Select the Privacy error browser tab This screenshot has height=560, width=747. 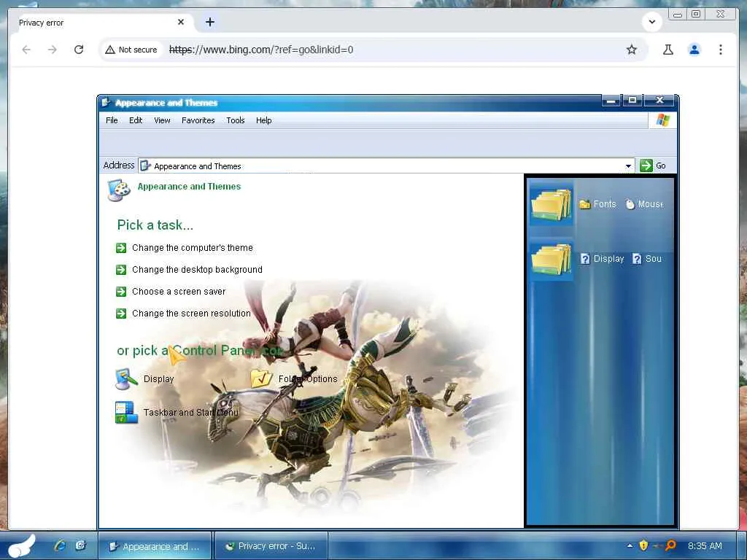(101, 23)
